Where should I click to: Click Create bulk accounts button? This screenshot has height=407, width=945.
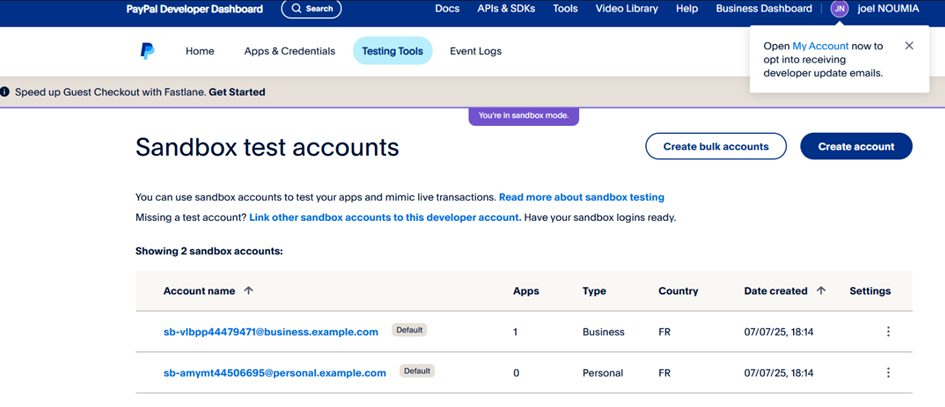(716, 147)
